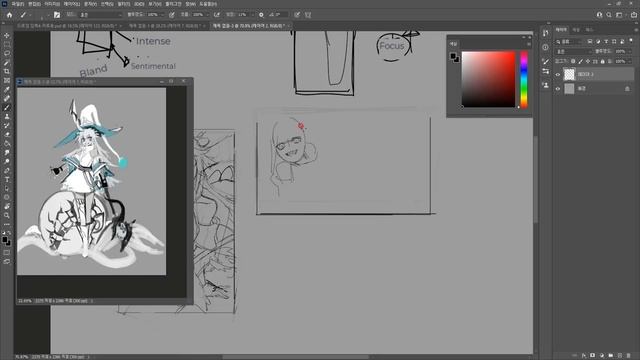Click the rainbow hue slider
Image resolution: width=640 pixels, height=360 pixels.
coord(524,79)
